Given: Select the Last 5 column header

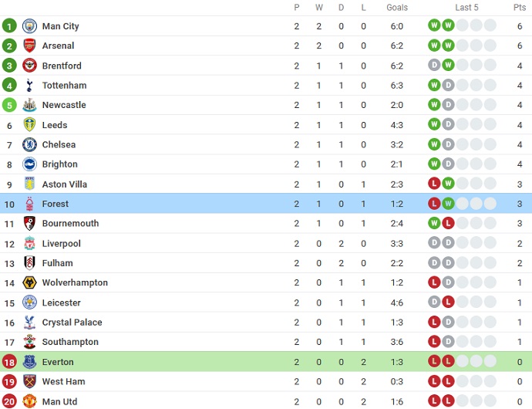Looking at the screenshot, I should [x=466, y=8].
